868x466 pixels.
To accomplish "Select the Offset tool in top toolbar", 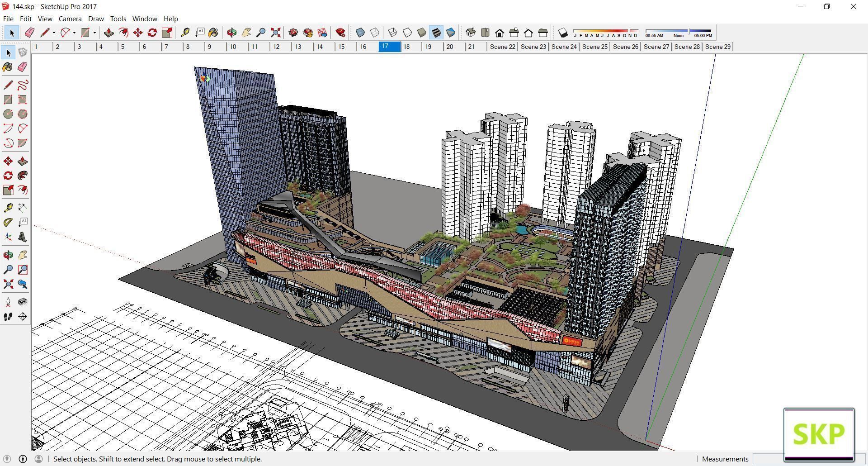I will pyautogui.click(x=123, y=33).
